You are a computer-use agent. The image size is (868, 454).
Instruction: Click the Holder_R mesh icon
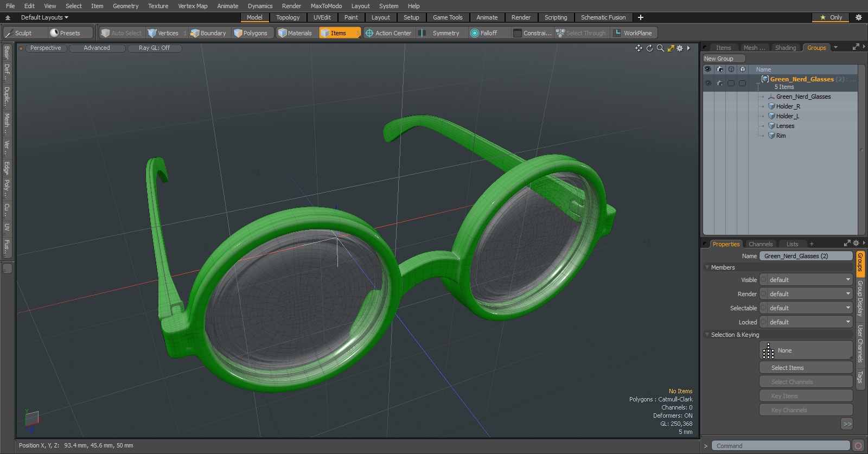(x=771, y=106)
